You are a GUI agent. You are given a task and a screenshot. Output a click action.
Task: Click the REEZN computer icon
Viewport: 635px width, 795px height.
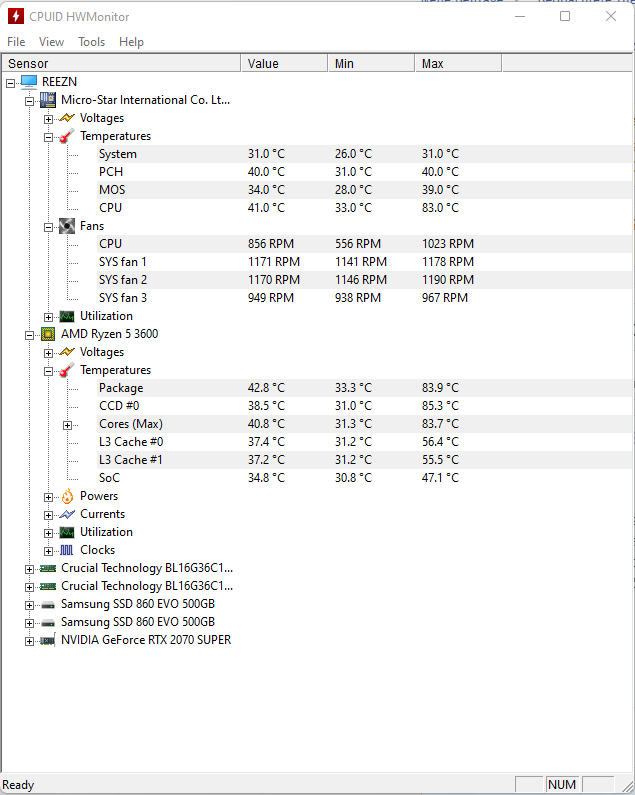click(29, 82)
